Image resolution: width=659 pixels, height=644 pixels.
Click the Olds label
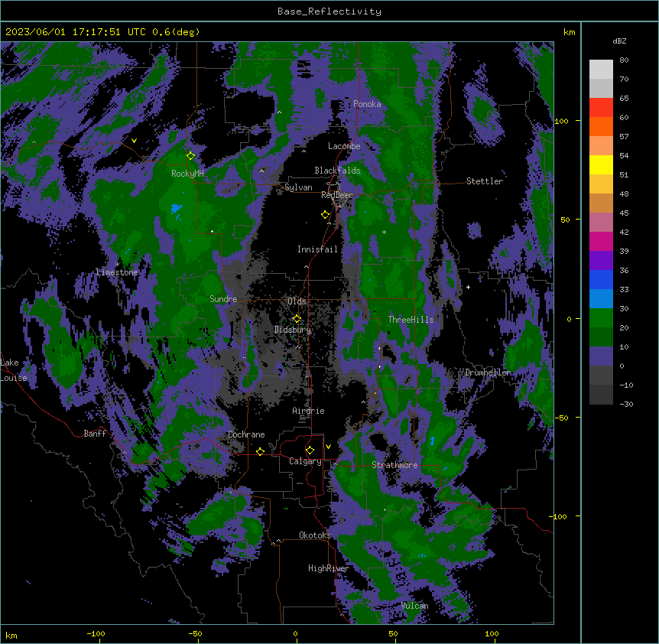click(297, 301)
